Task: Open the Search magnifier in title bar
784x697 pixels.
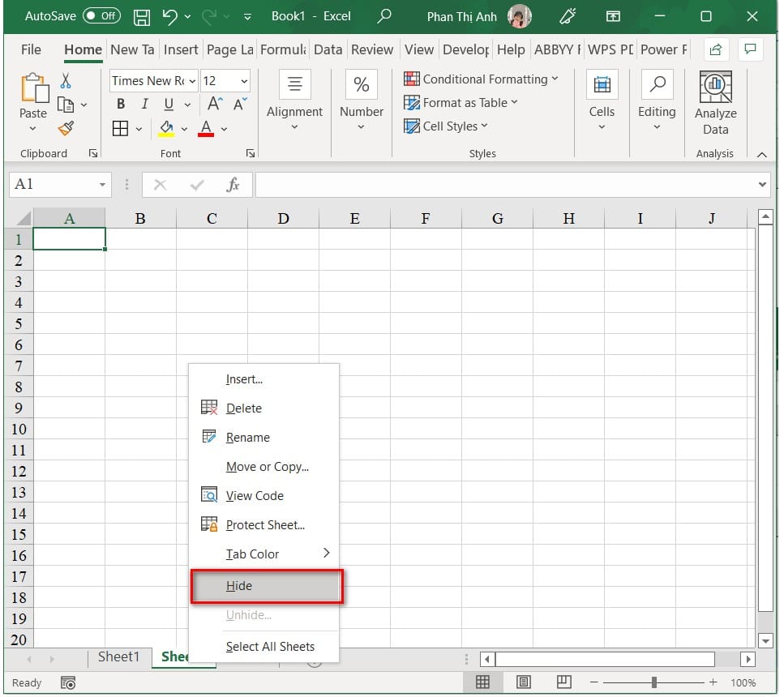Action: pos(383,16)
